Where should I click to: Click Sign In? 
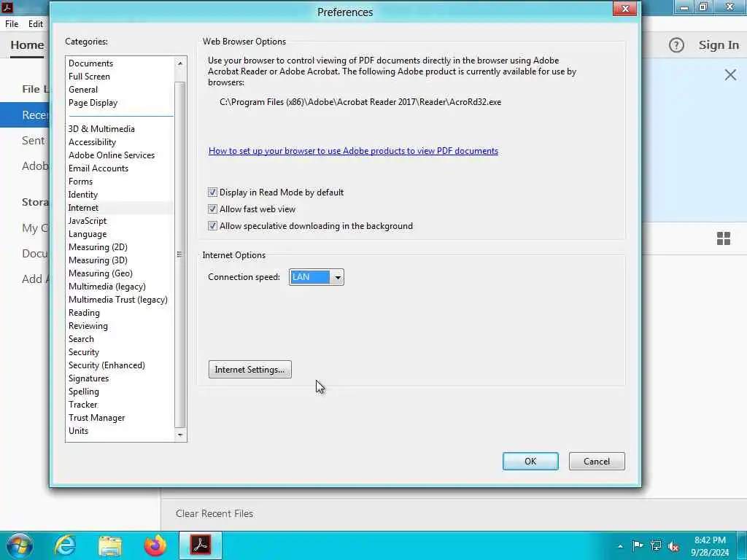point(719,45)
